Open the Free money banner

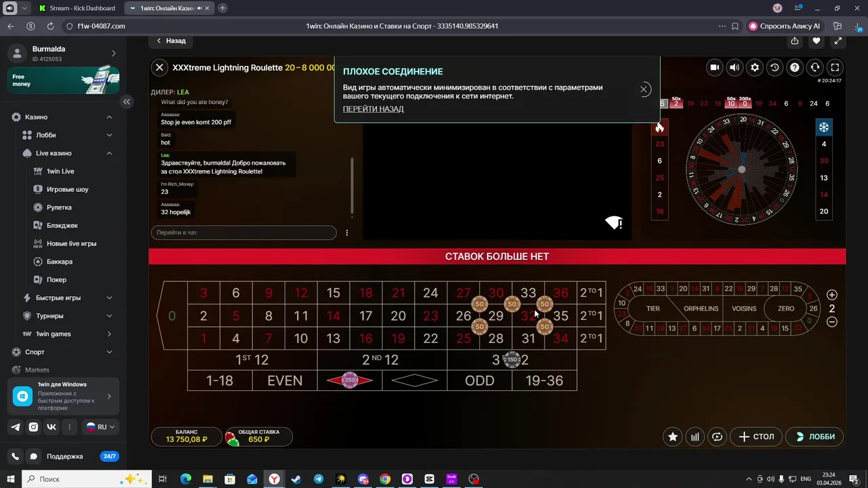(x=63, y=81)
